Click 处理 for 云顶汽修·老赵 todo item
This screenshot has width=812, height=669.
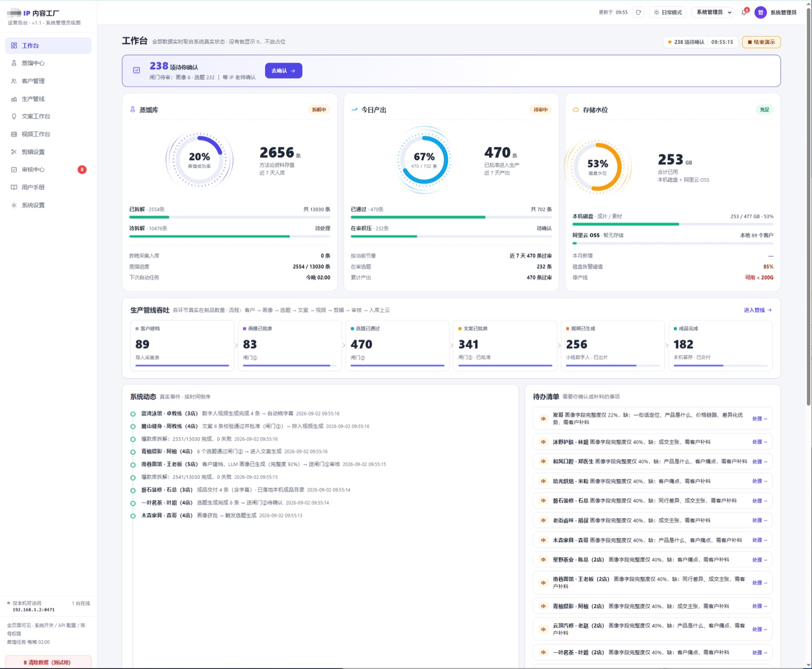point(759,629)
